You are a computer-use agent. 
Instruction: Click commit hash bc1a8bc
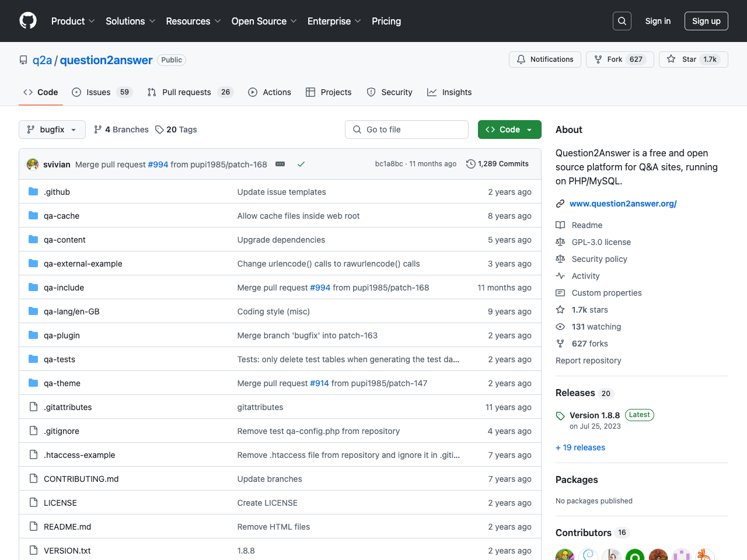[389, 164]
